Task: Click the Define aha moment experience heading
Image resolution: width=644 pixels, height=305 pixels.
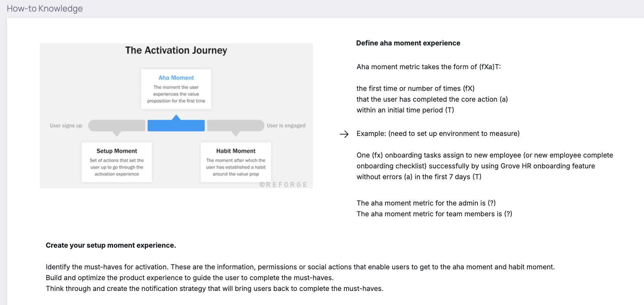Action: click(408, 43)
